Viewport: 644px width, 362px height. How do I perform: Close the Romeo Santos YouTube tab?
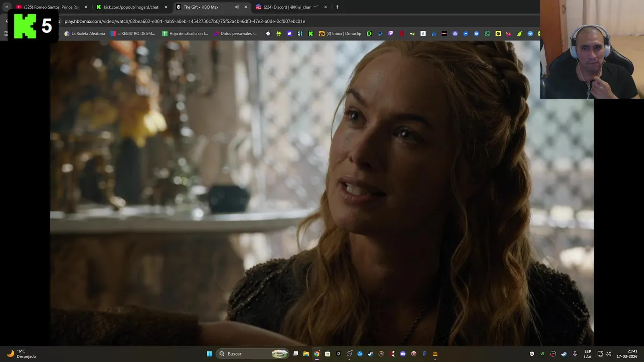(x=86, y=7)
